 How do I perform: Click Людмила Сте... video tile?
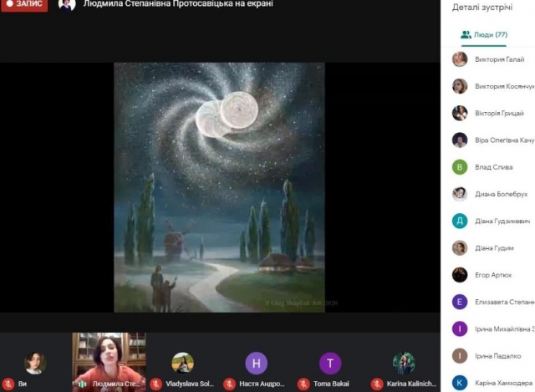tap(110, 362)
